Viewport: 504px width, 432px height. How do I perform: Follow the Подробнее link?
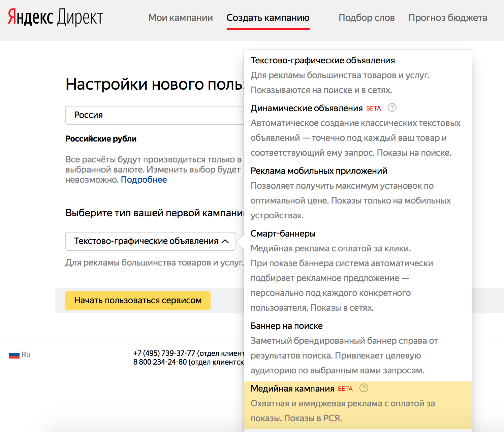(144, 180)
